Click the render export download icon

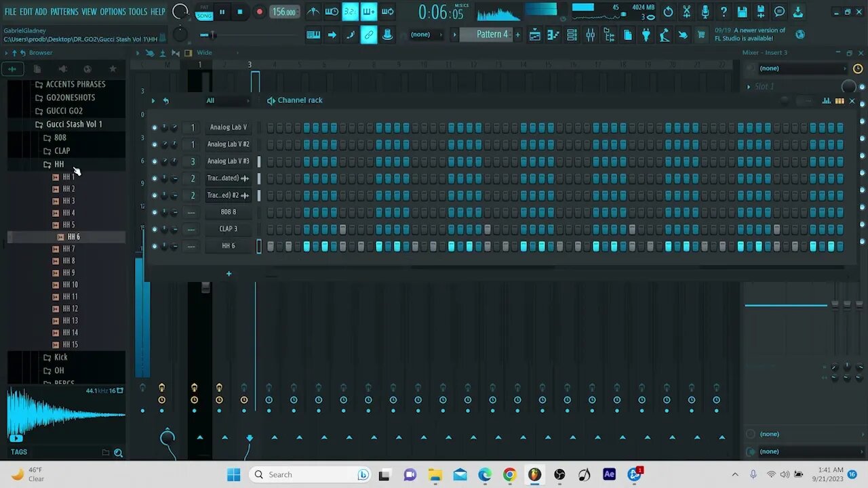798,12
